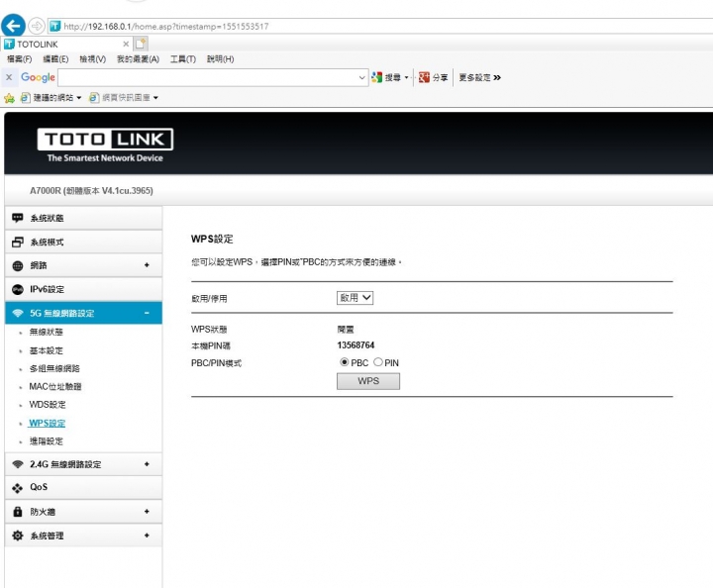Image resolution: width=713 pixels, height=588 pixels.
Task: Click the TOTOLINK logo banner
Action: 105,145
